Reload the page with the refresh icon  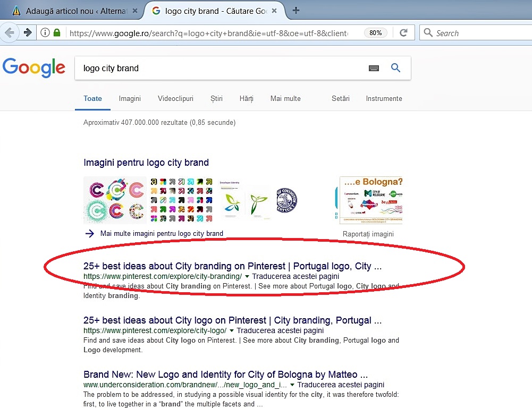point(403,33)
